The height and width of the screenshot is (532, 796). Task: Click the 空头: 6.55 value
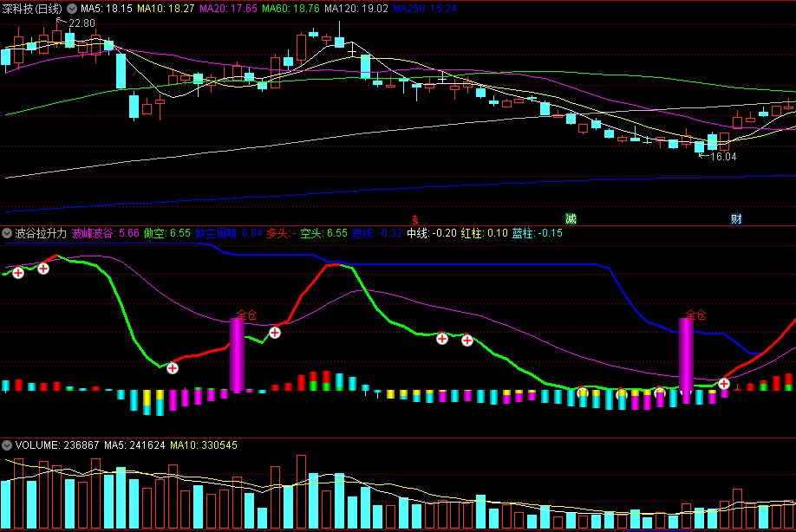click(324, 233)
